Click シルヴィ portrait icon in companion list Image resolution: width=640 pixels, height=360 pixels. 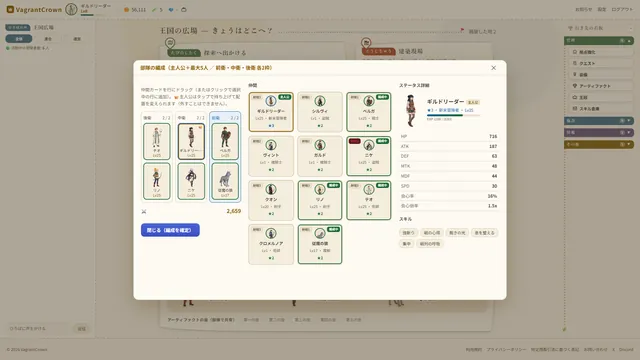point(320,101)
